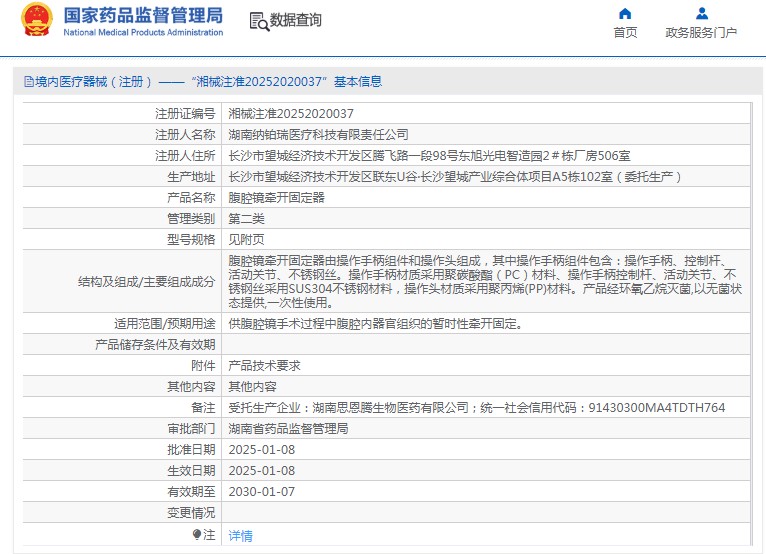
Task: Click National Medical Products Administration subtitle
Action: tap(143, 32)
